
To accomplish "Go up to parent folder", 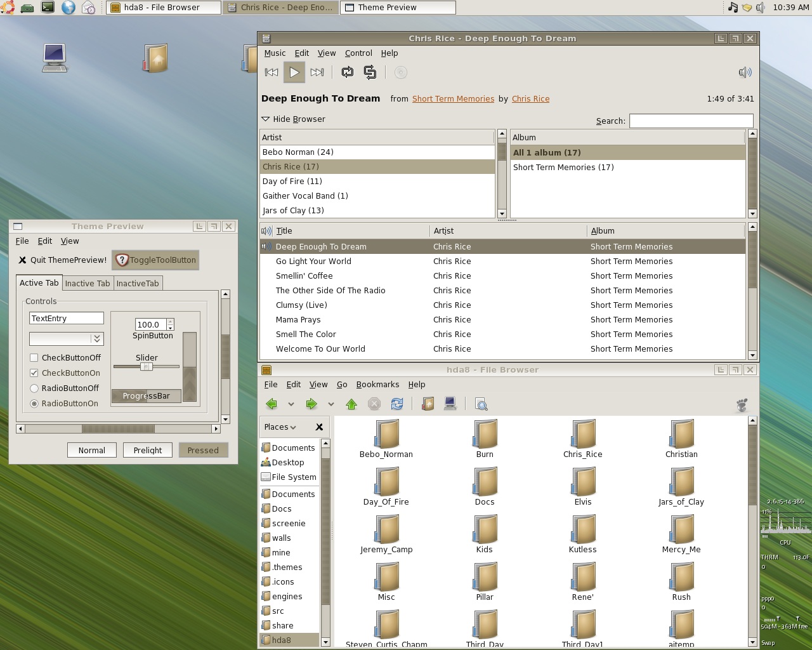I will [351, 404].
